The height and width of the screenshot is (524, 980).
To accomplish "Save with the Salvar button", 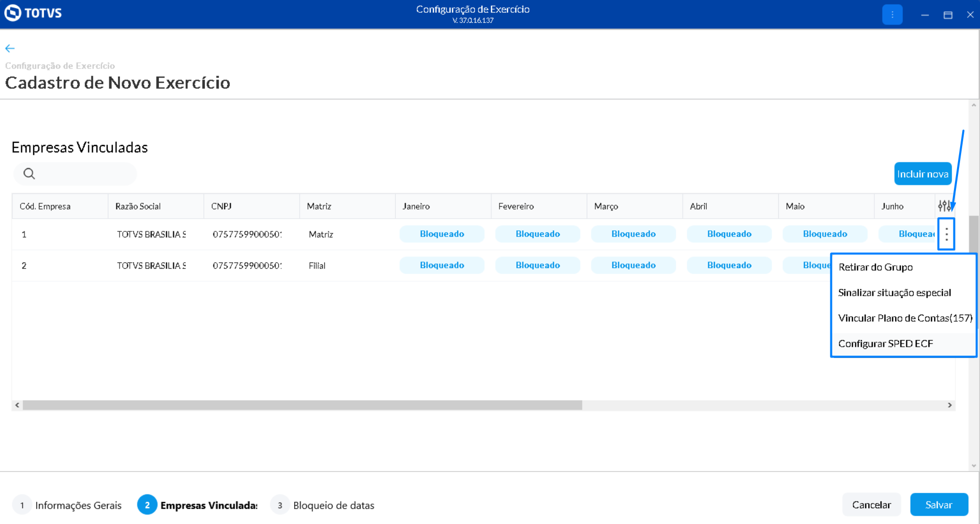I will click(x=939, y=505).
